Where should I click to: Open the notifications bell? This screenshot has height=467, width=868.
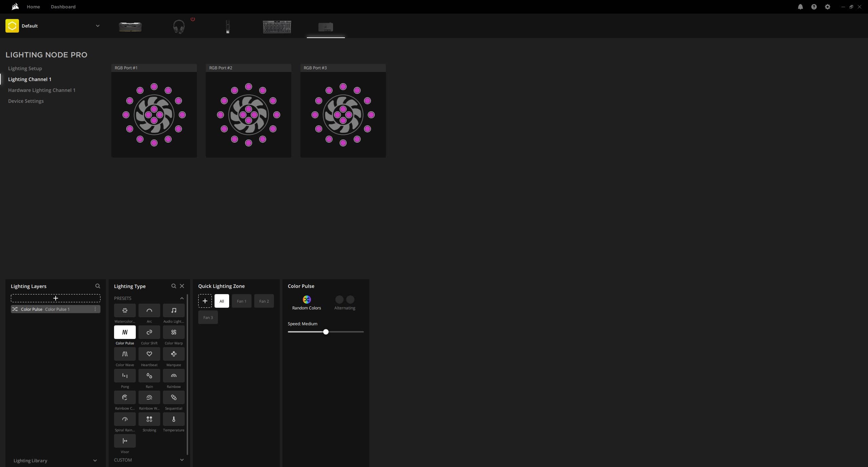click(800, 7)
